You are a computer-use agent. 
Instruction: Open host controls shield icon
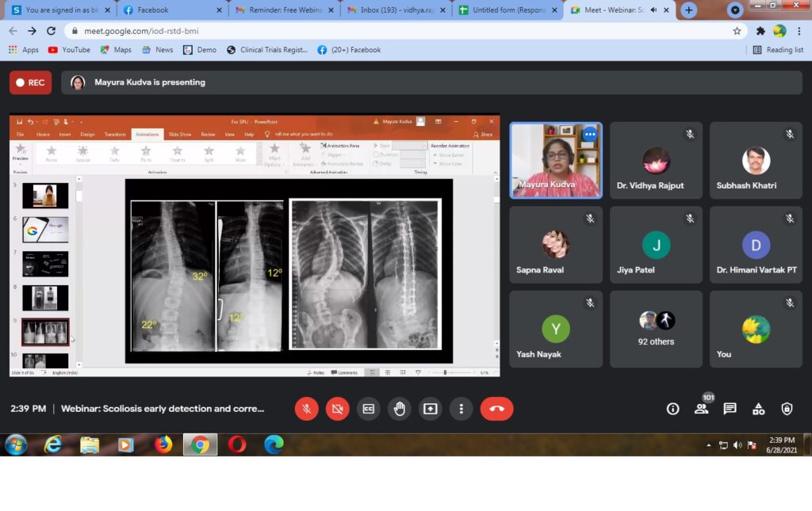[x=787, y=409]
